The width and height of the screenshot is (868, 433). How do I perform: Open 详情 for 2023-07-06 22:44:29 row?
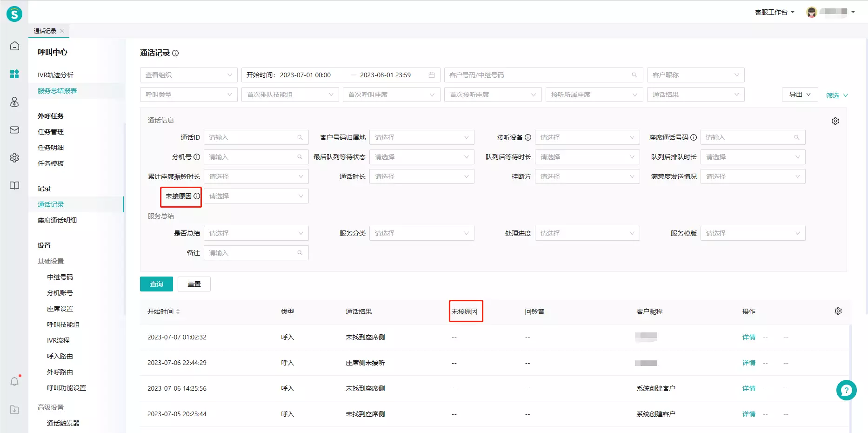(x=749, y=363)
